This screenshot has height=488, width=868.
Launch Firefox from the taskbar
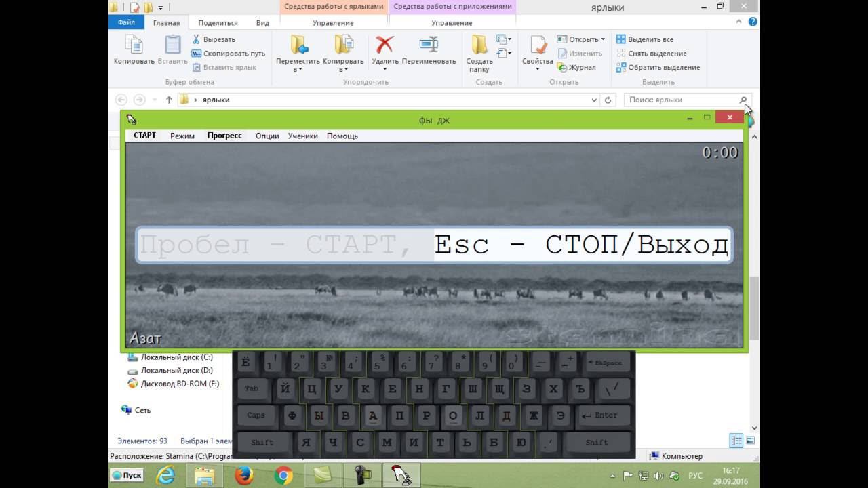243,476
